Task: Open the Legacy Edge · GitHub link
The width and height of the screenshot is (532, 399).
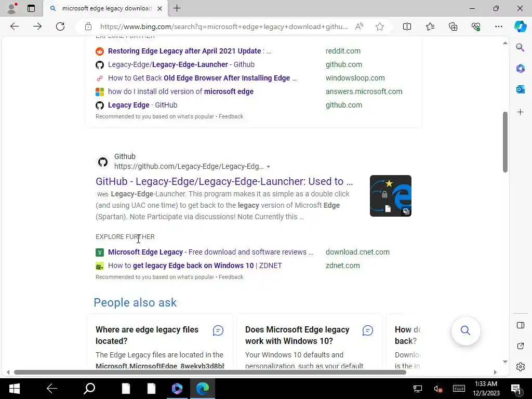Action: point(142,105)
